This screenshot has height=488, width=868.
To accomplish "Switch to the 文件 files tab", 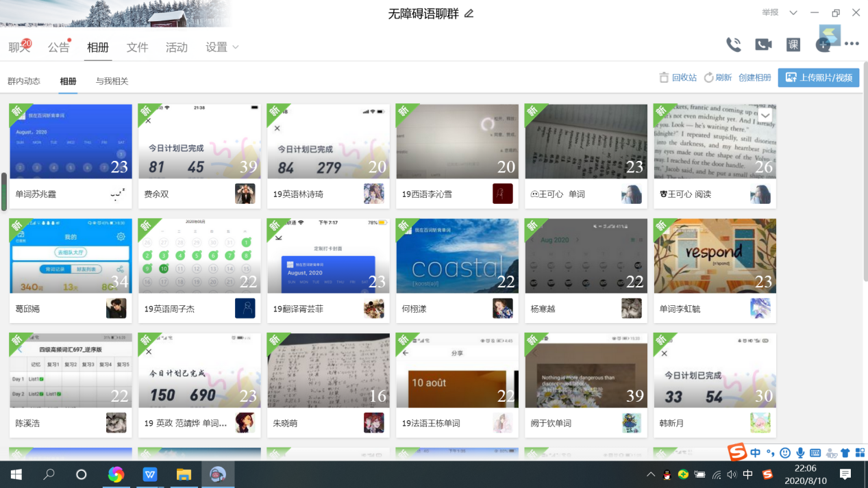I will coord(137,47).
